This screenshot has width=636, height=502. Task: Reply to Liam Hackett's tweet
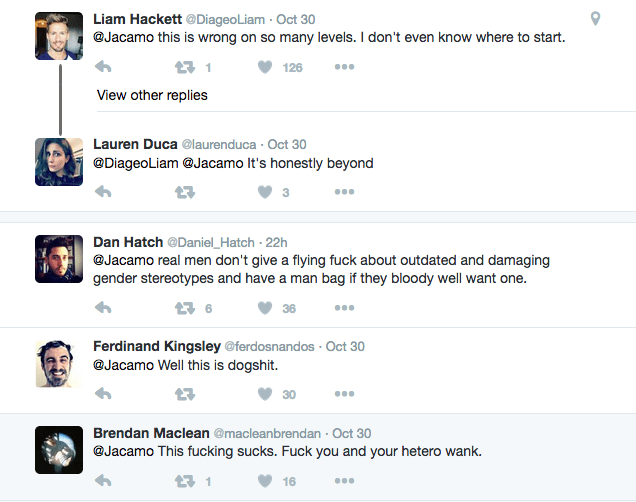tap(103, 68)
